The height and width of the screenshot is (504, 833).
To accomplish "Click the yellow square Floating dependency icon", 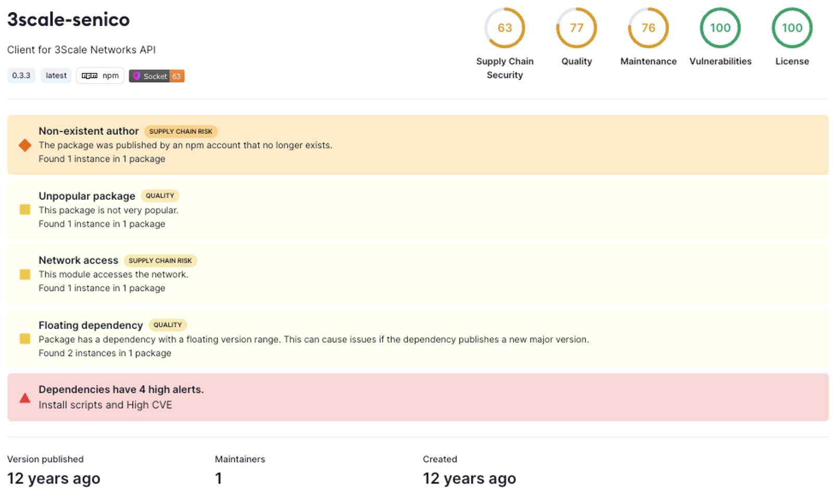I will pyautogui.click(x=24, y=339).
